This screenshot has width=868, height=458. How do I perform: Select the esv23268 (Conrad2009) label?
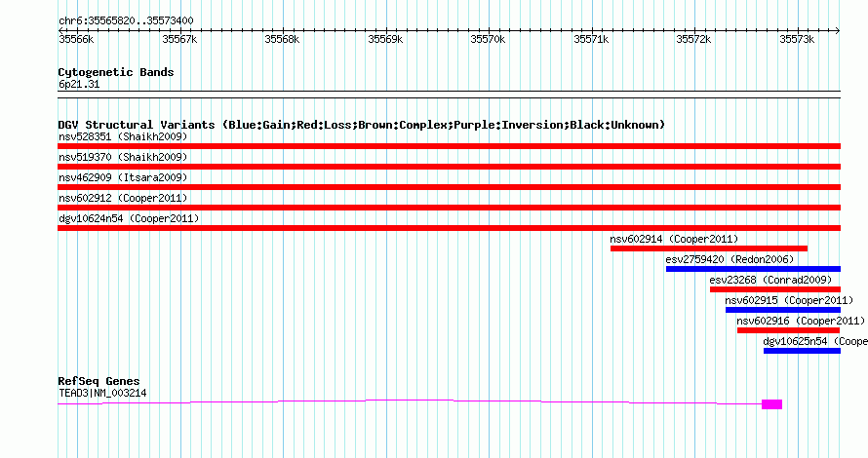(x=770, y=280)
